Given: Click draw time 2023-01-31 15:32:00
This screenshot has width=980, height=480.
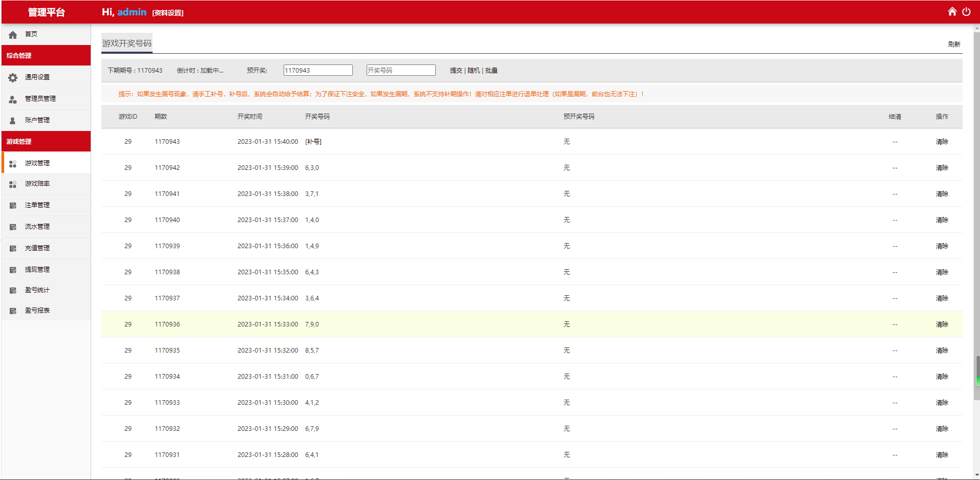Looking at the screenshot, I should pos(268,351).
